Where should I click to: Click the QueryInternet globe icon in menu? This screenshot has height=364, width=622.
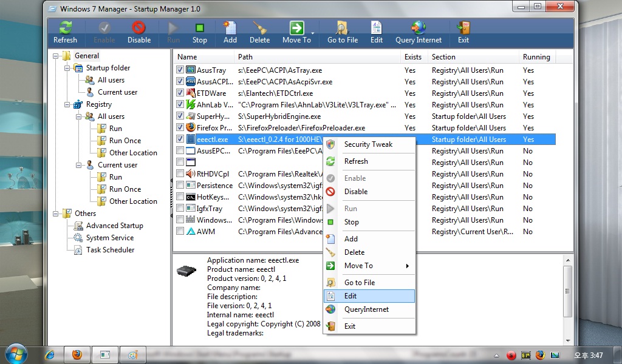330,309
